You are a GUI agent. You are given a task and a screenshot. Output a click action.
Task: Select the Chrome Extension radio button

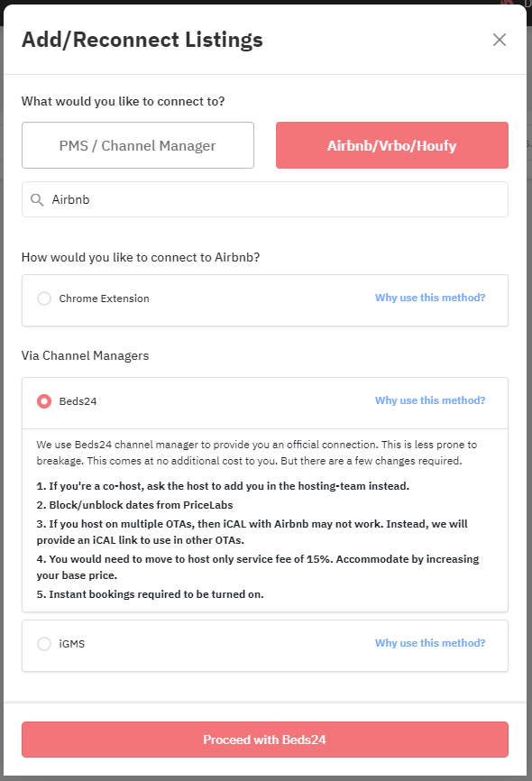click(x=44, y=299)
